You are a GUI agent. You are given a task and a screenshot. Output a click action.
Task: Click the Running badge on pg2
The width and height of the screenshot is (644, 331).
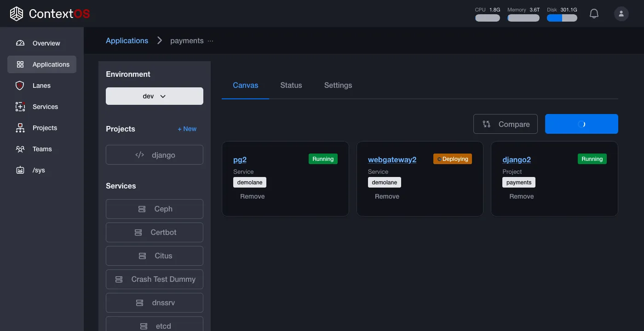point(323,159)
